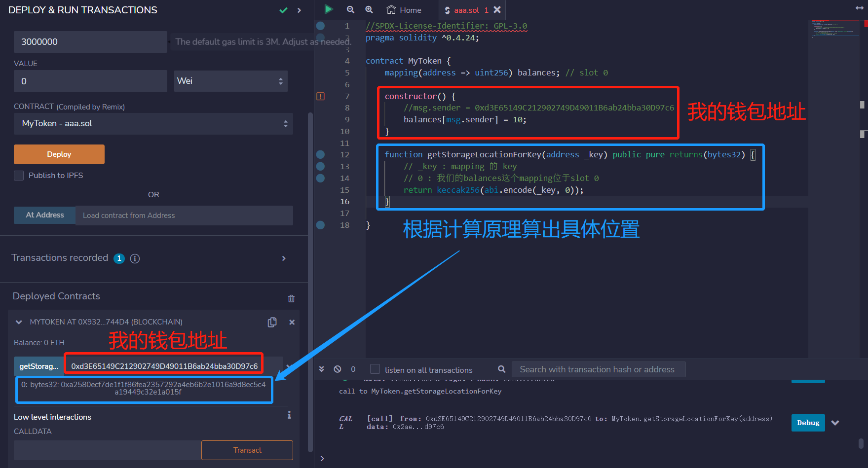Click the 'contract MyToken {' code line
This screenshot has height=468, width=868.
408,61
